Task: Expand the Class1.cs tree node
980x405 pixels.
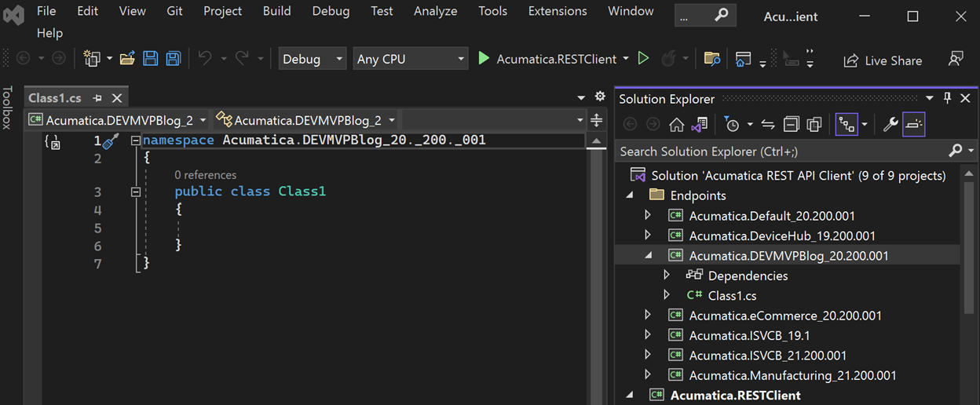Action: (667, 295)
